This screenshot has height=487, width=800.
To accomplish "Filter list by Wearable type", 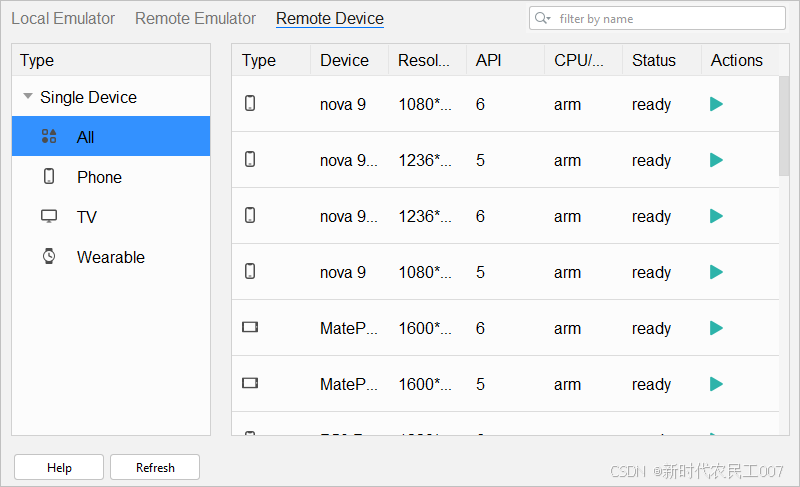I will coord(111,257).
